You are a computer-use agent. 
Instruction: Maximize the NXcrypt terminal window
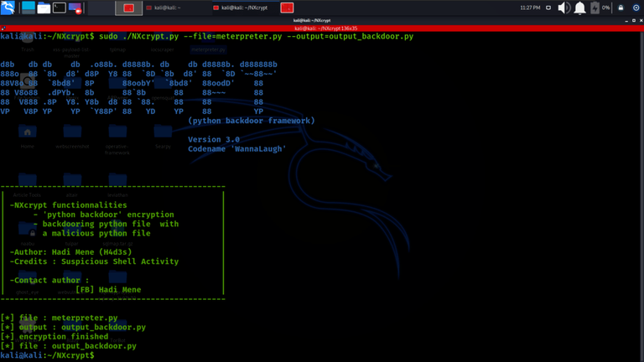[634, 20]
